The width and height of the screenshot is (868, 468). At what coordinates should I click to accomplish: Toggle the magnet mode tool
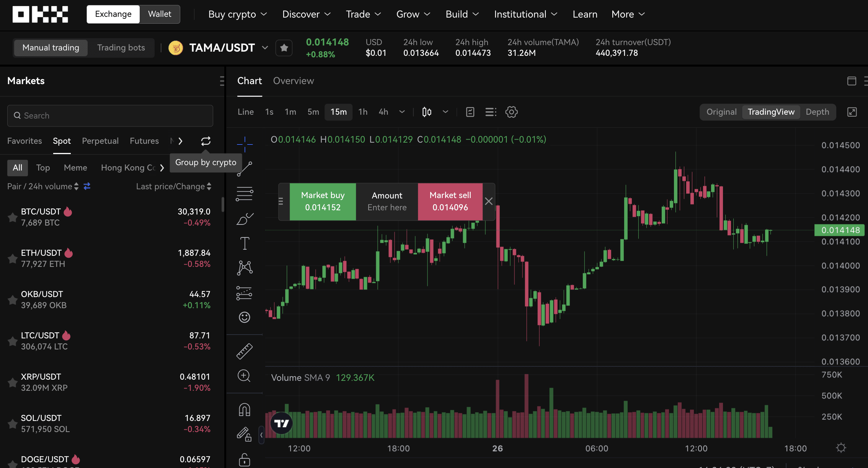click(244, 409)
